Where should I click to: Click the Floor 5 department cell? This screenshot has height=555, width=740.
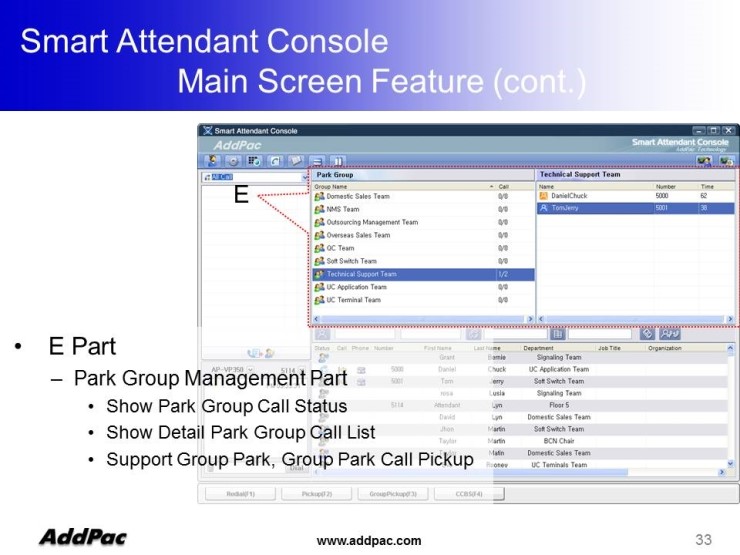click(x=559, y=405)
